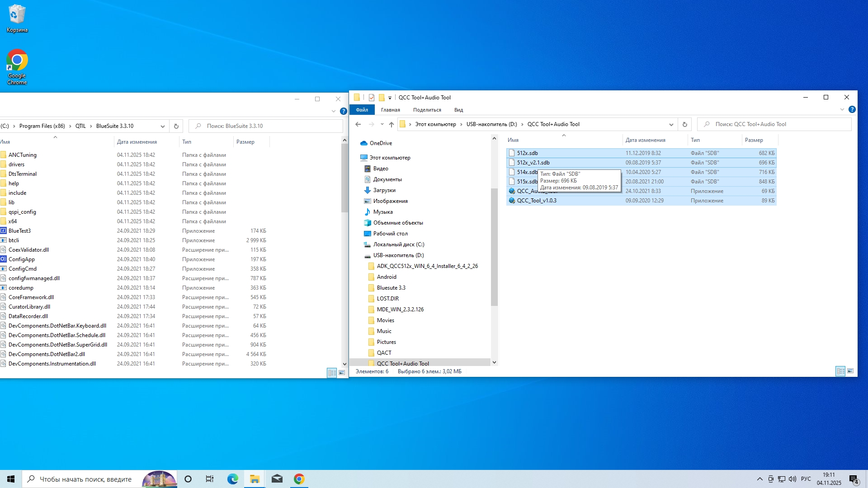868x488 pixels.
Task: Expand the address history dropdown in the QCC window
Action: coord(671,124)
